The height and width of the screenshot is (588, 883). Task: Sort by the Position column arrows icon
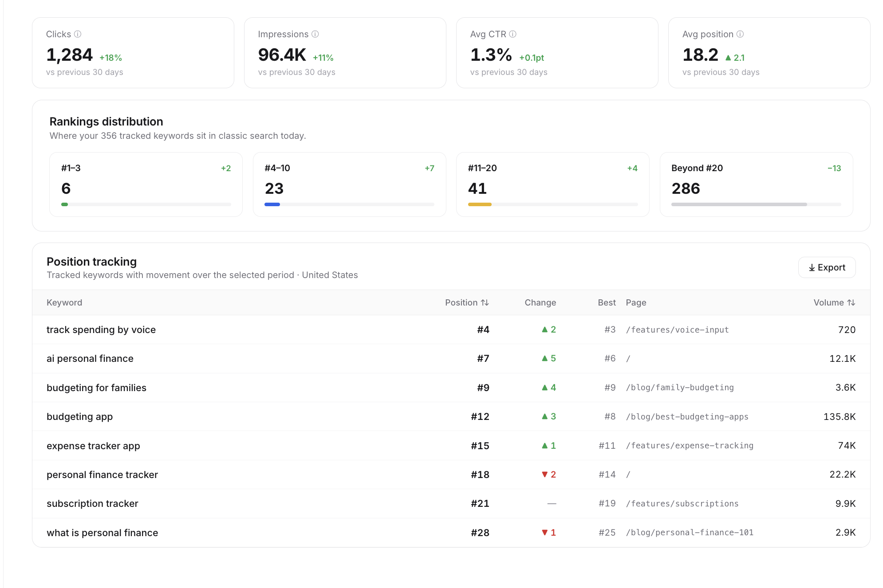(x=485, y=302)
